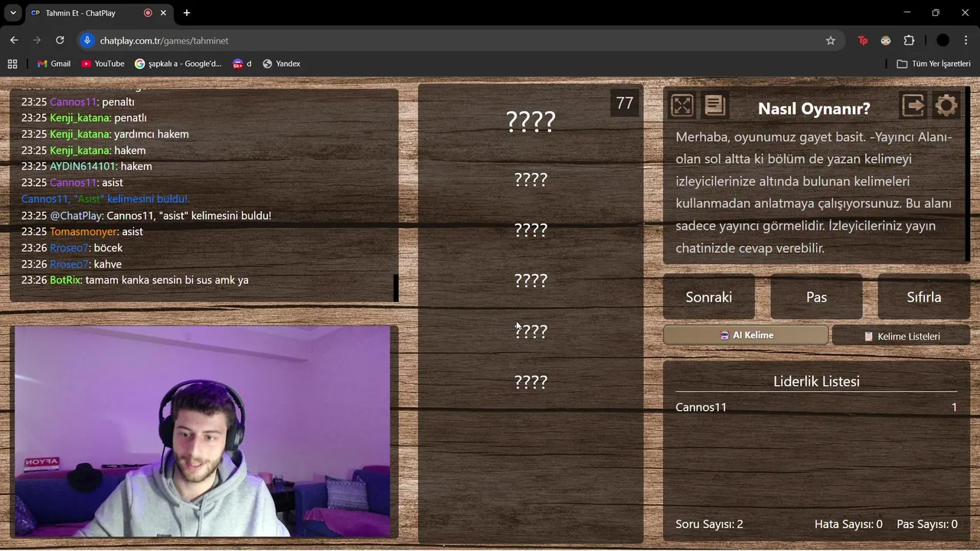Click the Pas button

pyautogui.click(x=816, y=297)
